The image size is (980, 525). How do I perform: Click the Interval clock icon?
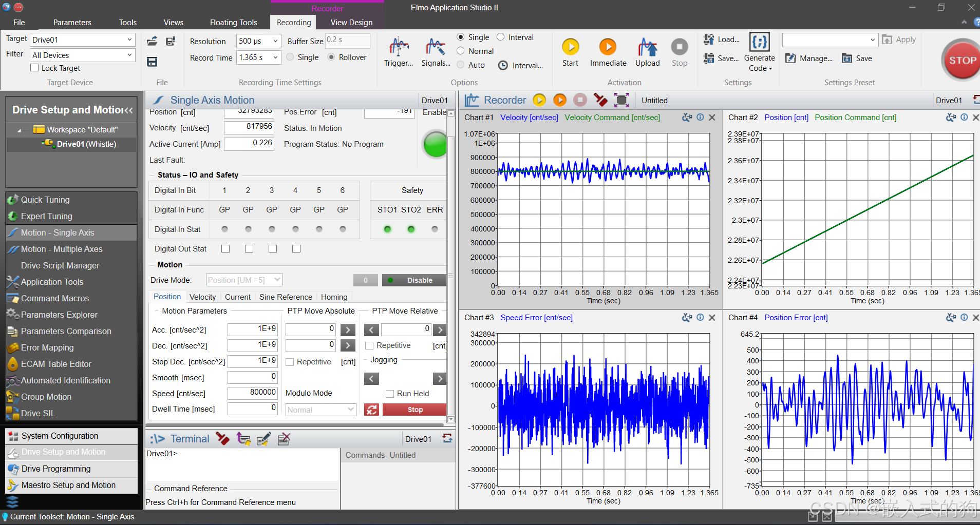[x=503, y=65]
